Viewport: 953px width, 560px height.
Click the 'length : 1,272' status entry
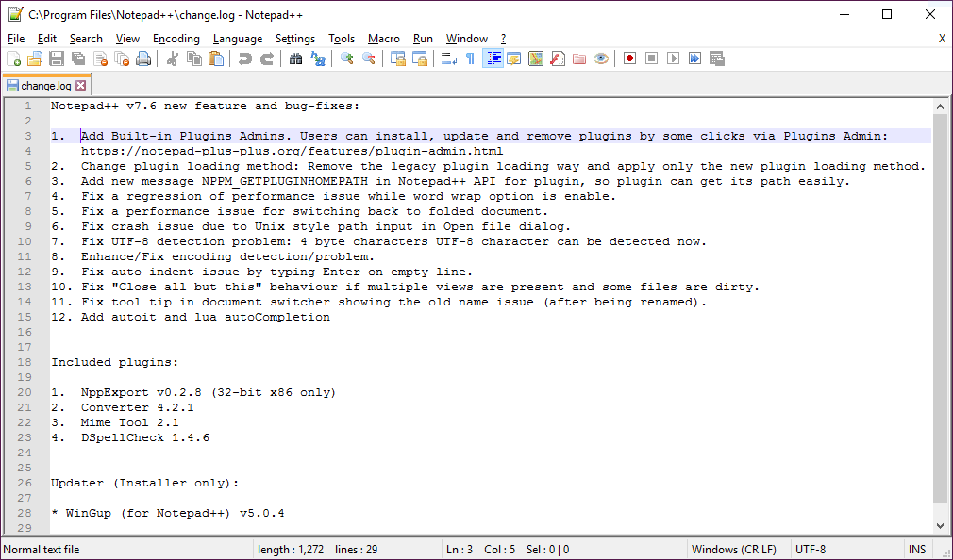(x=291, y=550)
